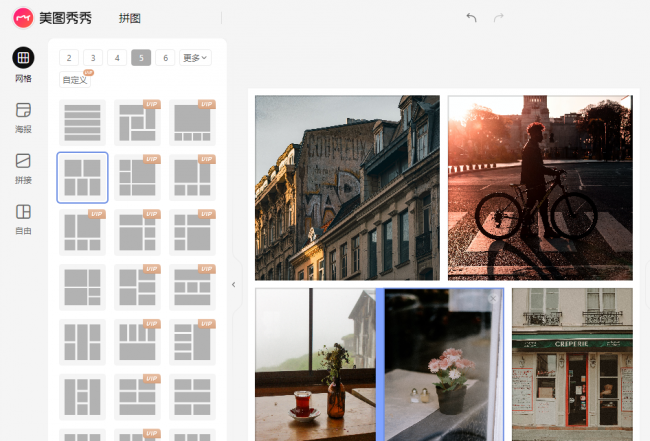Switch to 海报 poster mode
650x441 pixels.
23,118
